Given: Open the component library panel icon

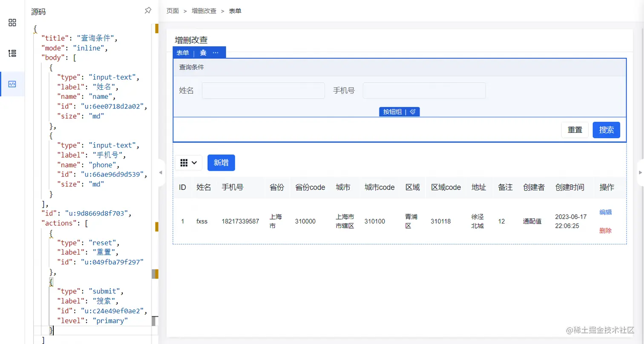Looking at the screenshot, I should click(x=12, y=23).
